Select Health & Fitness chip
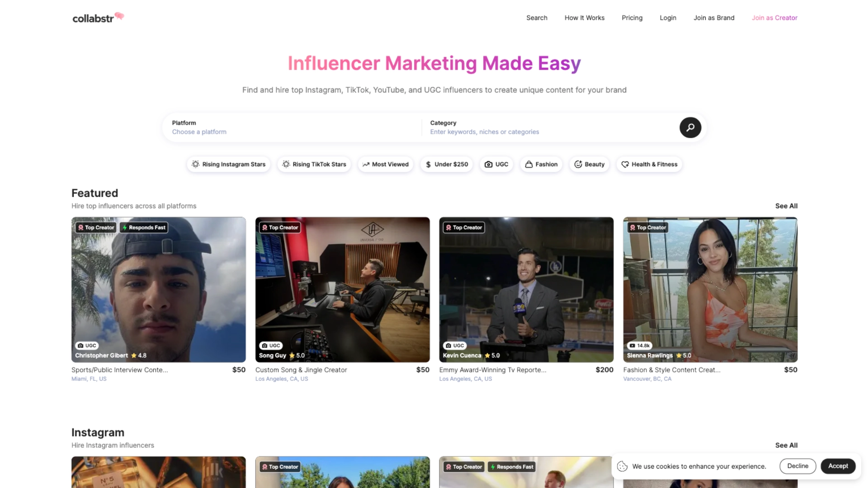 point(649,164)
